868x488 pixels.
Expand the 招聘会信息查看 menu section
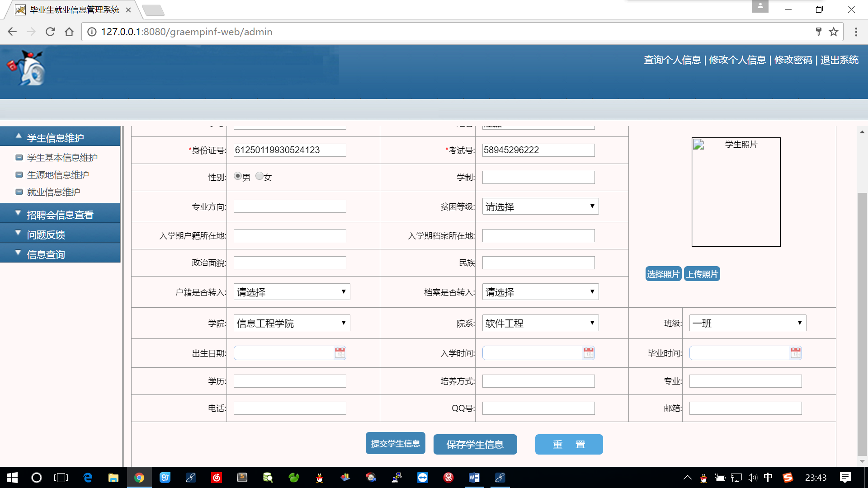[x=60, y=215]
